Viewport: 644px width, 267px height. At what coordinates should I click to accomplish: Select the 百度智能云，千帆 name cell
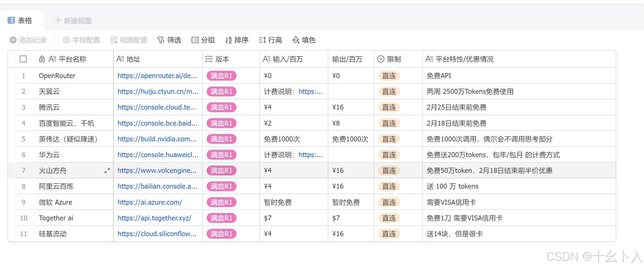pyautogui.click(x=74, y=123)
